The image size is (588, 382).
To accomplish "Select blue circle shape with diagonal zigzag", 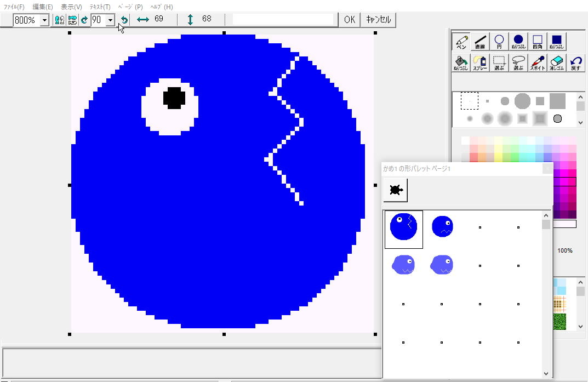I will tap(403, 229).
